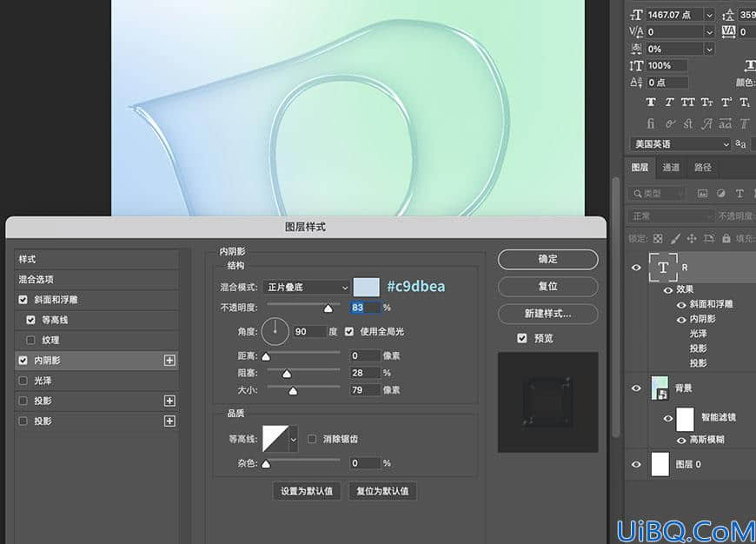This screenshot has width=756, height=544.
Task: Add another 内阴影 effect plus icon
Action: (x=169, y=361)
